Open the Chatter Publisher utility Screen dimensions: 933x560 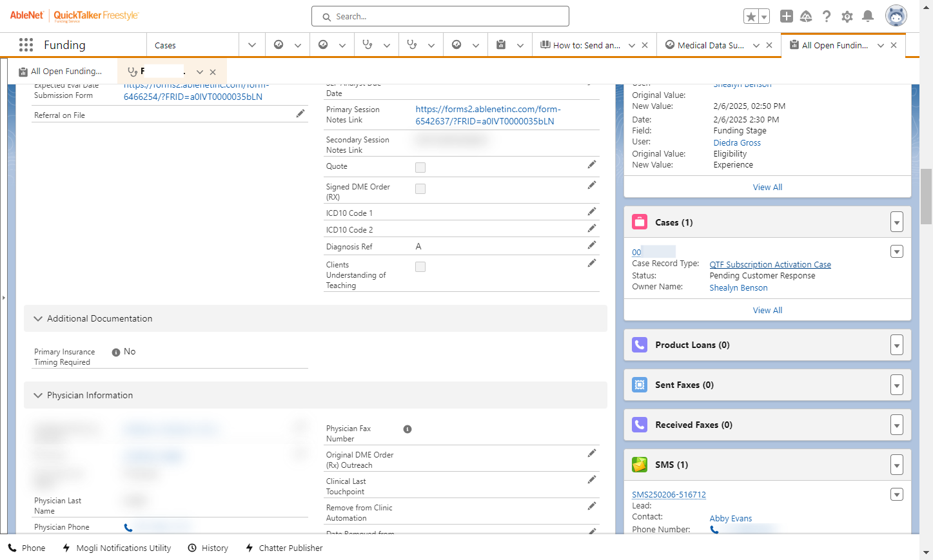pos(284,548)
